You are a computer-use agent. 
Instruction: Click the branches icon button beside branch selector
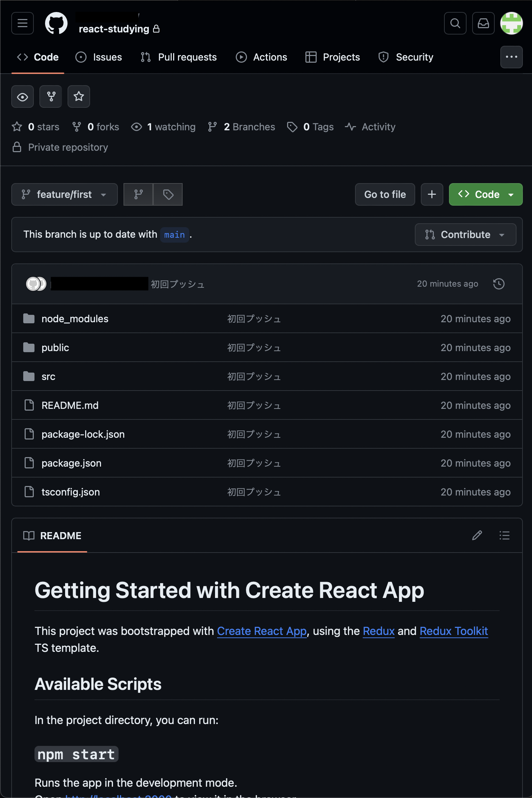click(138, 194)
